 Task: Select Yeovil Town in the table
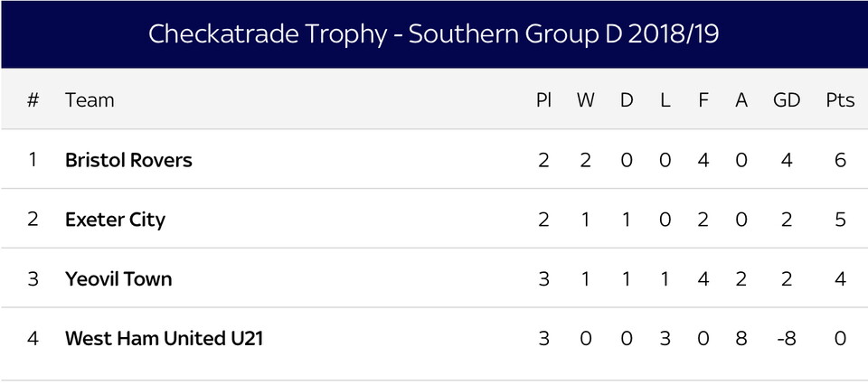(x=118, y=279)
